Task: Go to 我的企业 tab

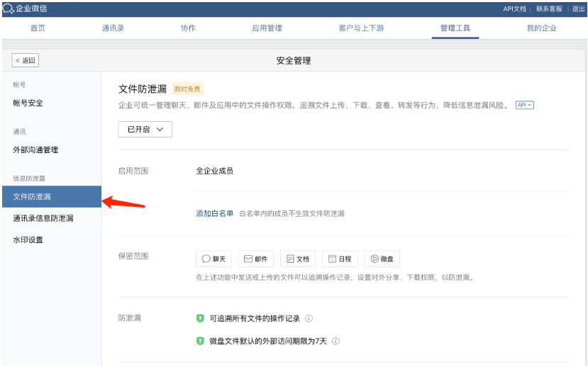Action: coord(541,28)
